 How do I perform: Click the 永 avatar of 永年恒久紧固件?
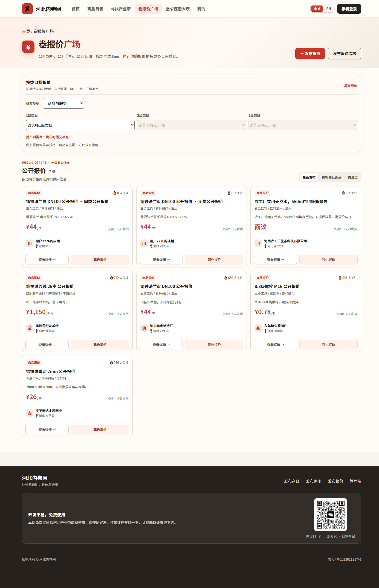click(x=258, y=328)
